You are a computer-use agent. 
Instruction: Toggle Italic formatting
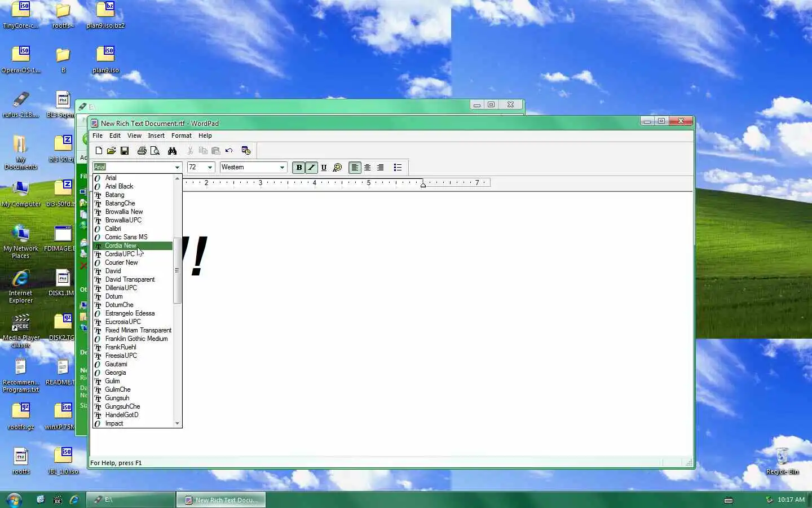click(x=311, y=168)
